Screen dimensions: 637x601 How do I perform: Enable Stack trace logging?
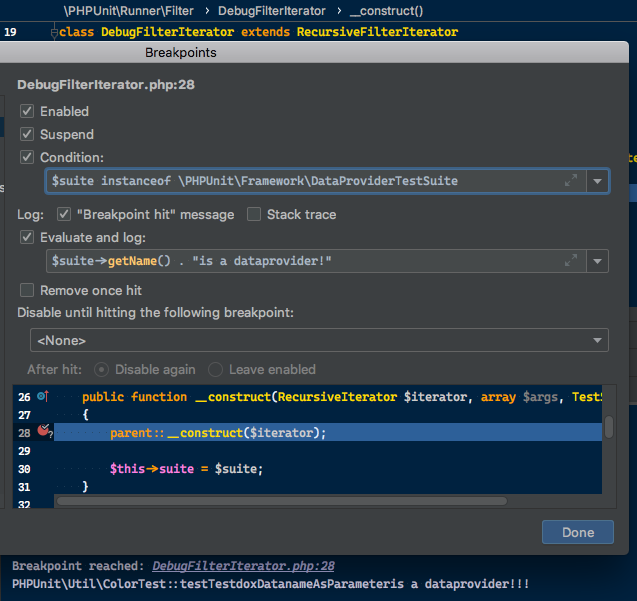click(254, 214)
